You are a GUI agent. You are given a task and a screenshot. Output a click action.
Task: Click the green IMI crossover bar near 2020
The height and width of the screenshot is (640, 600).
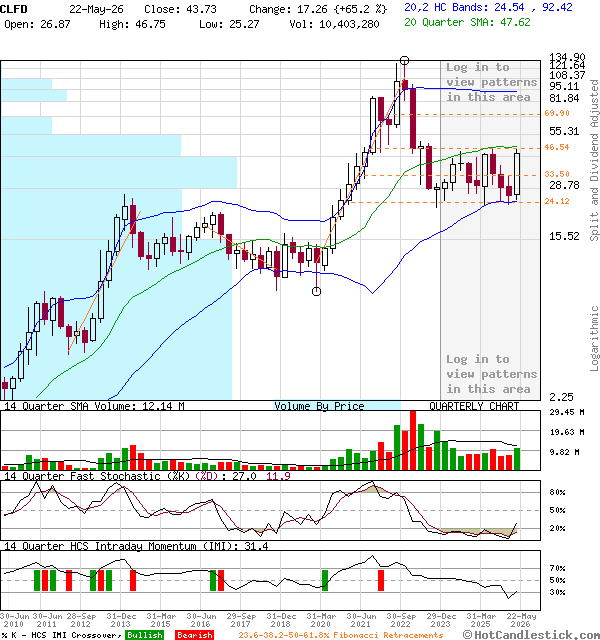click(x=325, y=580)
